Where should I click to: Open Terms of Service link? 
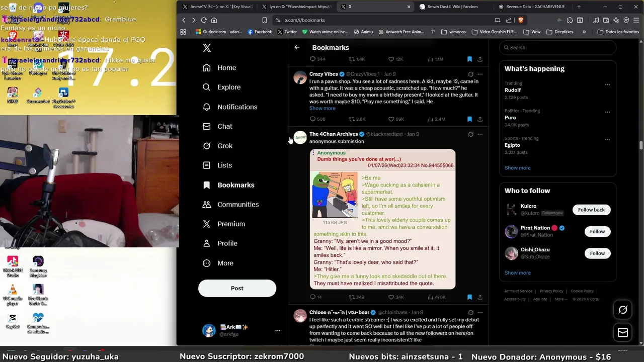click(x=518, y=291)
